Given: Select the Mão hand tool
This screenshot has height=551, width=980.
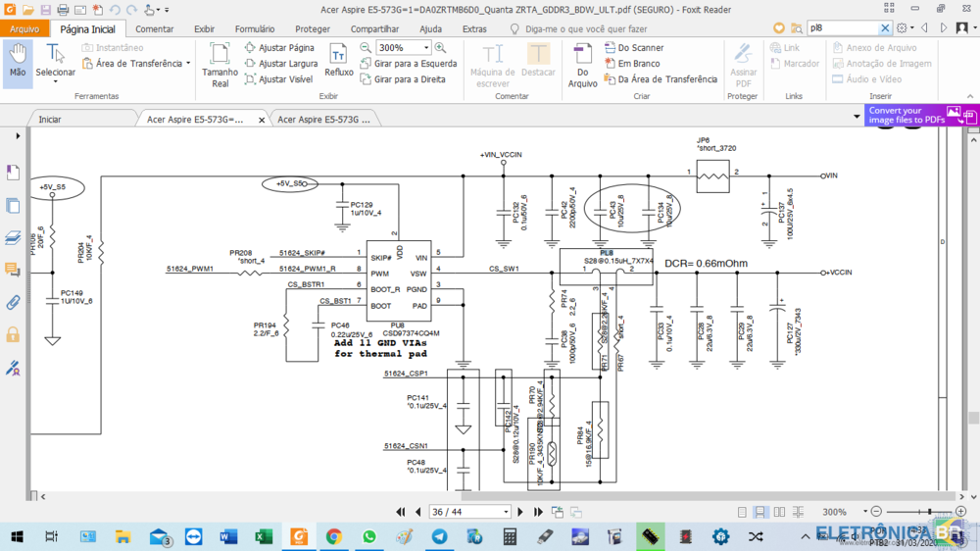Looking at the screenshot, I should point(18,61).
